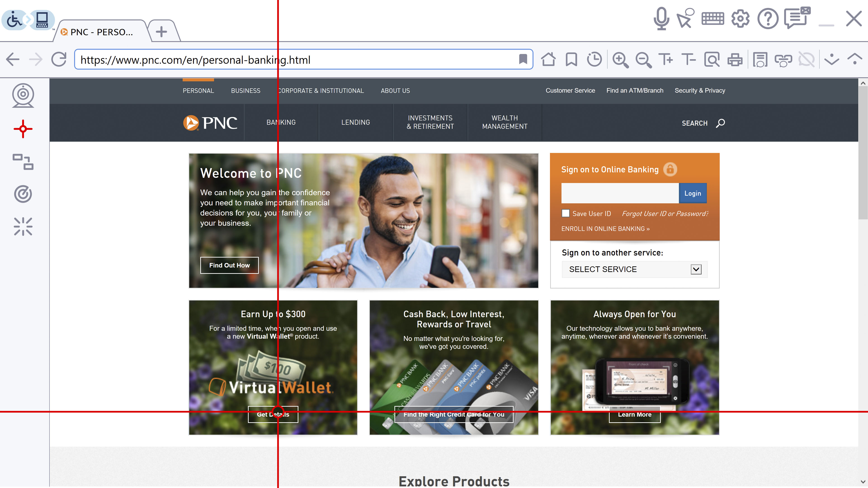Screen dimensions: 868x488
Task: Open the Find an ATM/Branch link
Action: click(635, 91)
